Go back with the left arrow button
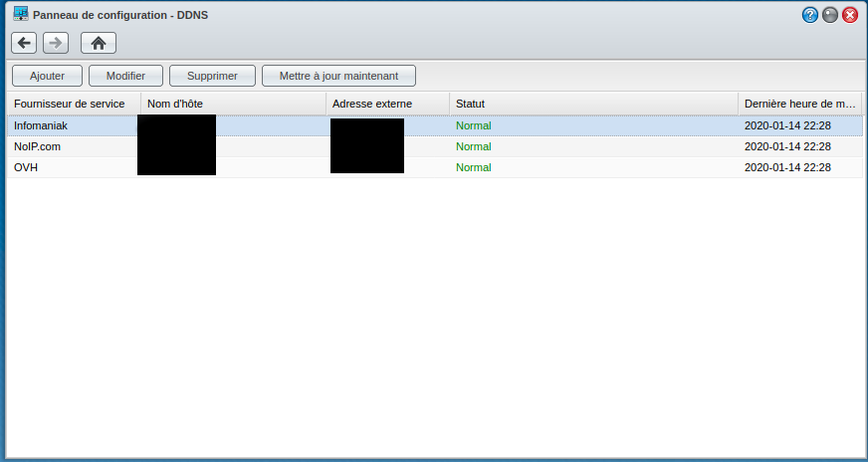The height and width of the screenshot is (462, 868). (x=24, y=43)
